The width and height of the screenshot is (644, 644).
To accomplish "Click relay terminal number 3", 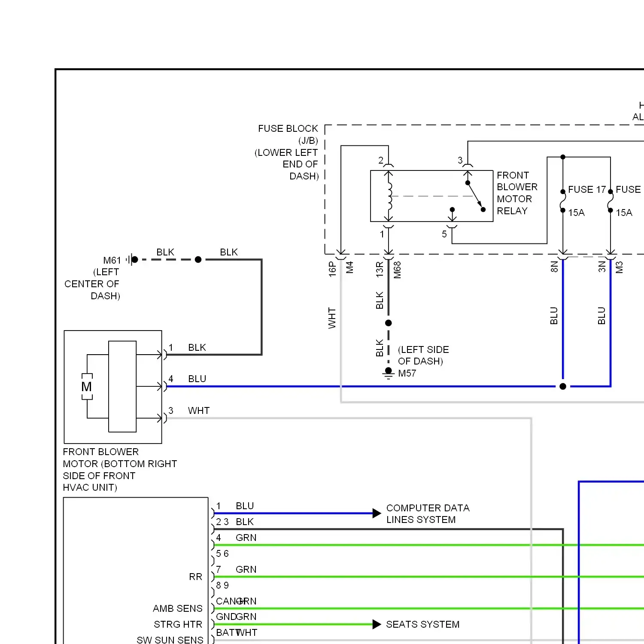I will point(460,160).
